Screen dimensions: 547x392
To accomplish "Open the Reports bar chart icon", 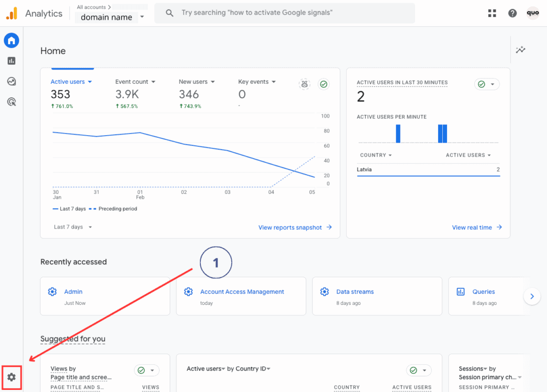I will pos(12,61).
